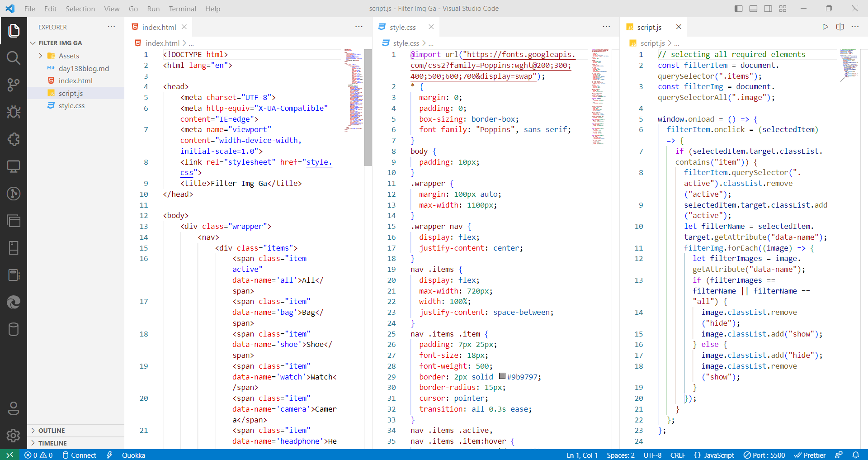This screenshot has width=868, height=460.
Task: Toggle Primary Side Bar layout button
Action: tap(739, 9)
